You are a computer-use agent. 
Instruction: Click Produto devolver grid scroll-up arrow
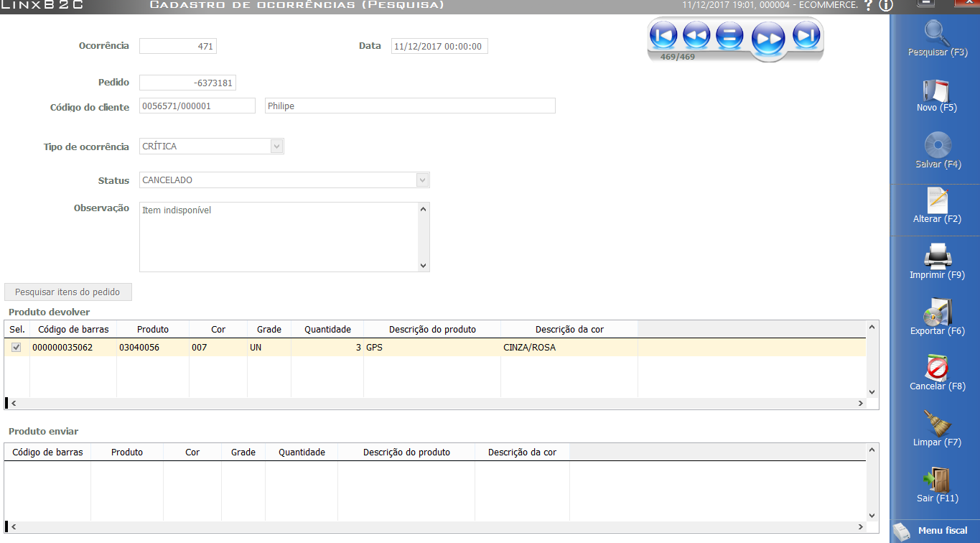872,327
